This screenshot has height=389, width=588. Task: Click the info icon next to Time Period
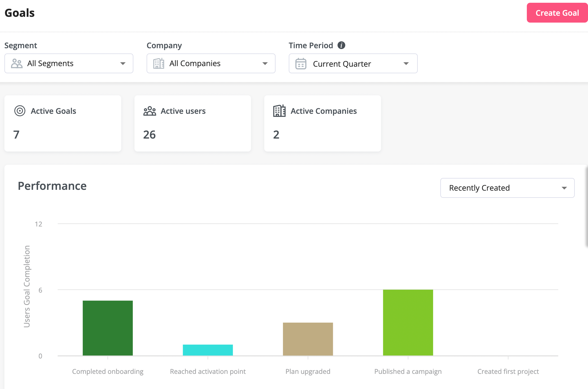[342, 45]
